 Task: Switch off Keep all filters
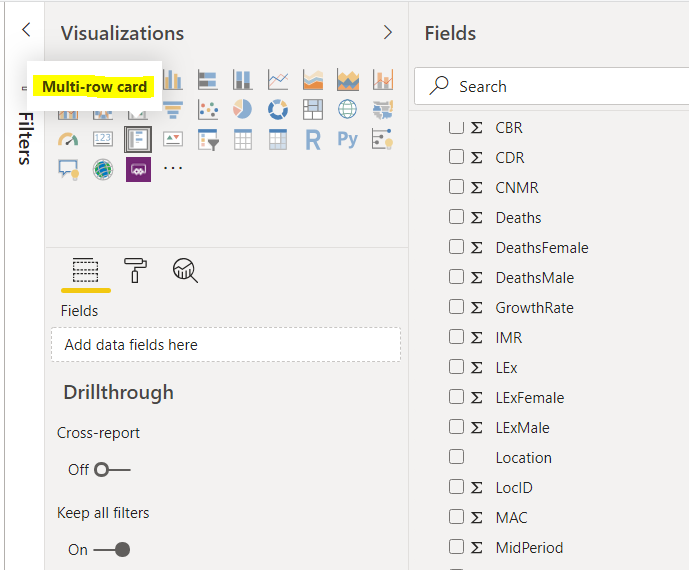[112, 549]
